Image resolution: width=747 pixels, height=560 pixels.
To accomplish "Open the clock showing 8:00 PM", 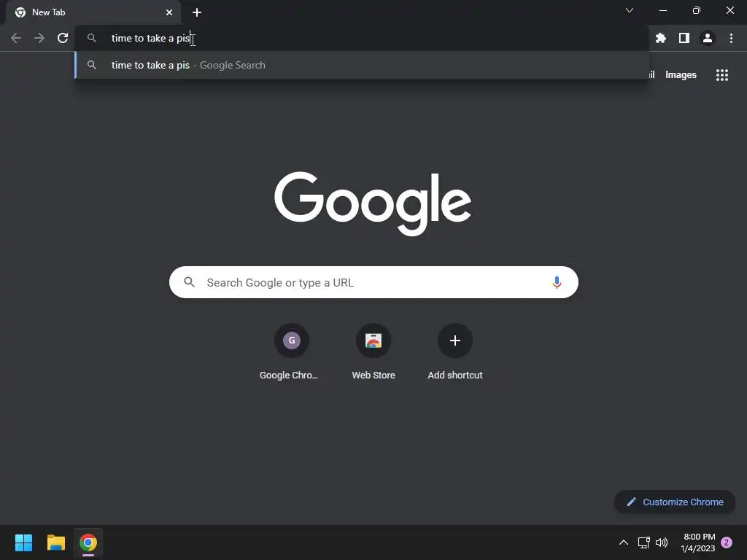I will tap(698, 542).
